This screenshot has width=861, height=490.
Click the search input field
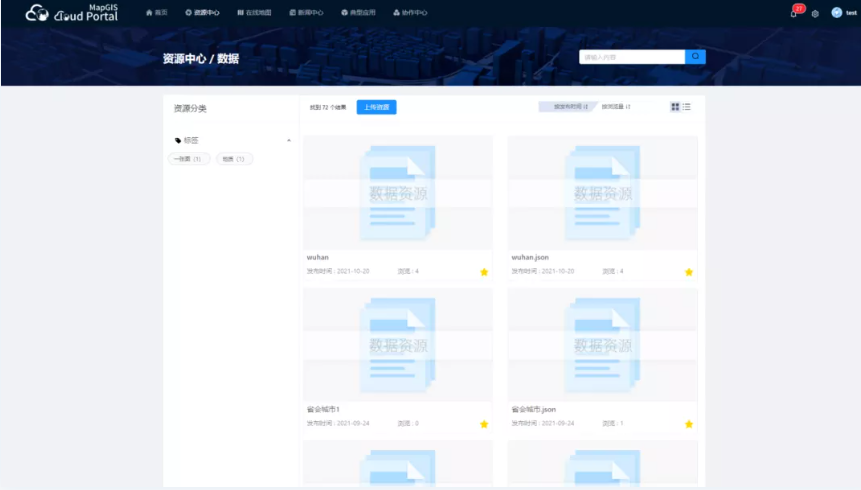(x=632, y=57)
